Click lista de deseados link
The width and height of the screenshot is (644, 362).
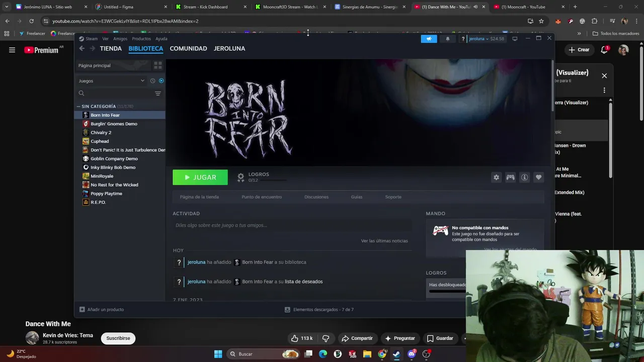(304, 282)
